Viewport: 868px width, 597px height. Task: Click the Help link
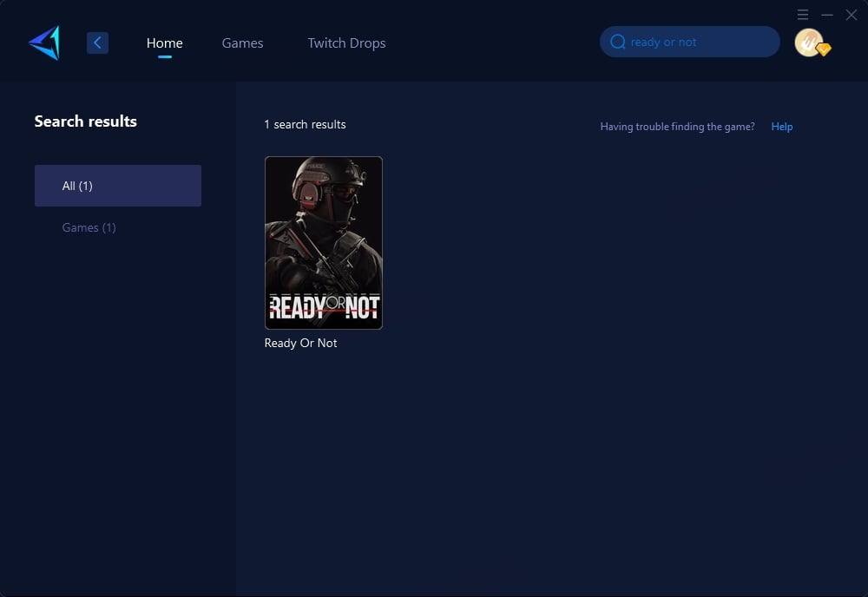point(782,127)
